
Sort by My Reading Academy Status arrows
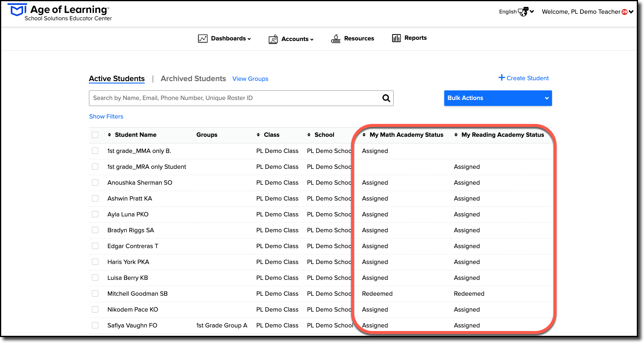coord(456,135)
